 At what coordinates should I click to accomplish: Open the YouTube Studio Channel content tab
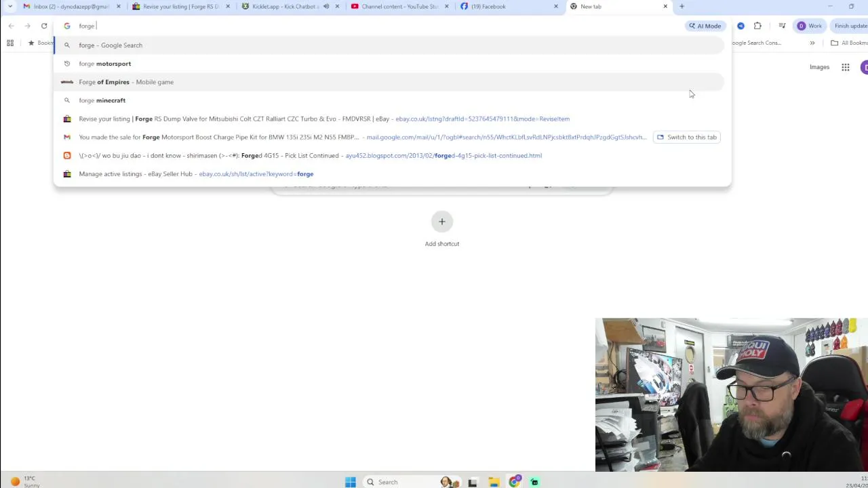coord(399,7)
